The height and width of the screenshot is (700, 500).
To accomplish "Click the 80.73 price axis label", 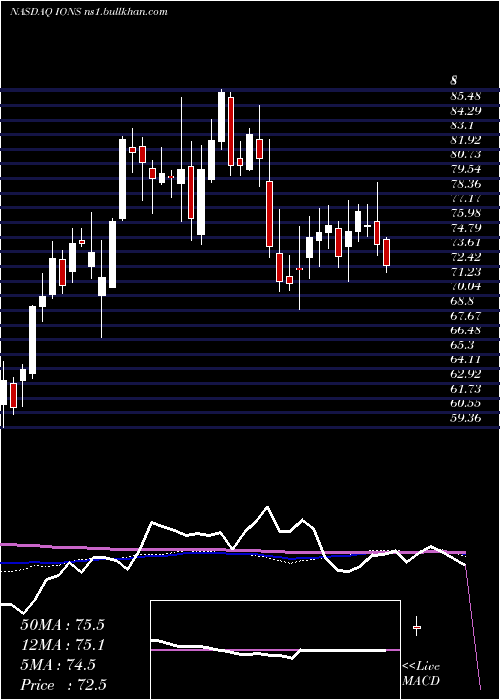I will 466,154.
